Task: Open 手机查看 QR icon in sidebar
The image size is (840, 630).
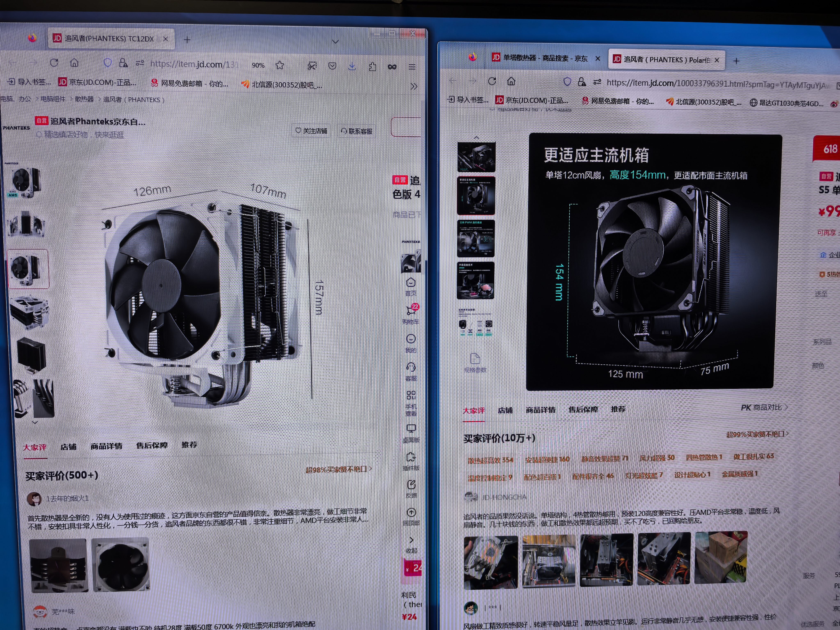Action: (411, 403)
